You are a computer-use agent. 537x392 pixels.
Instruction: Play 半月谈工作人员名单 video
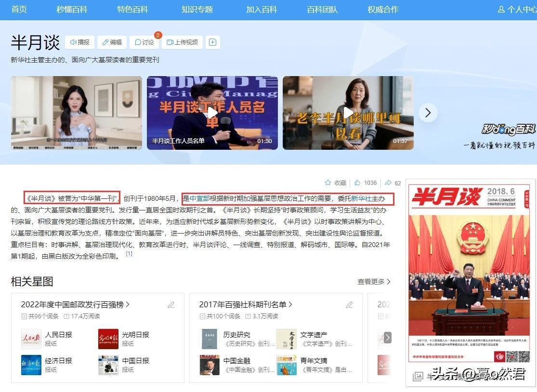click(x=212, y=113)
